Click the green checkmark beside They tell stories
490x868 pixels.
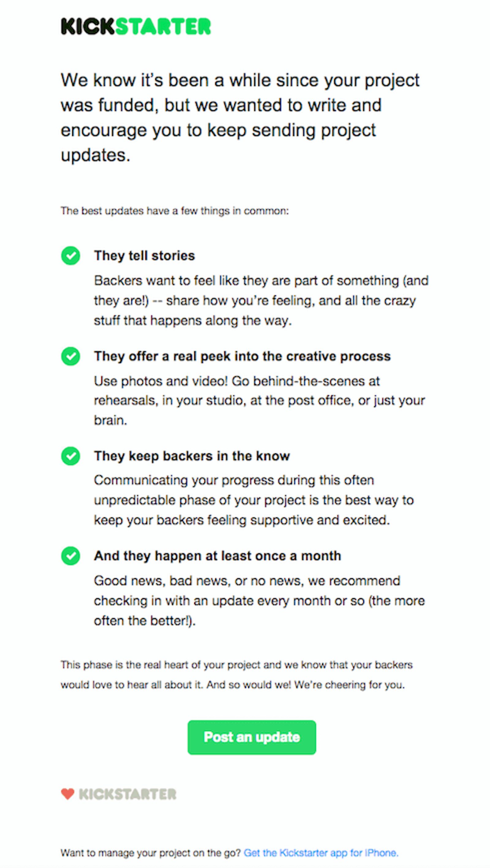[70, 256]
